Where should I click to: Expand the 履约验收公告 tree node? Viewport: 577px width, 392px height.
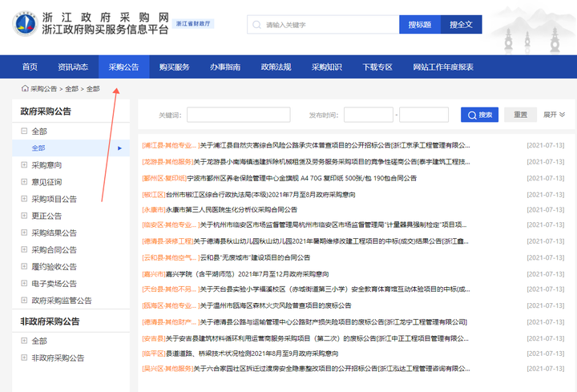(x=24, y=266)
